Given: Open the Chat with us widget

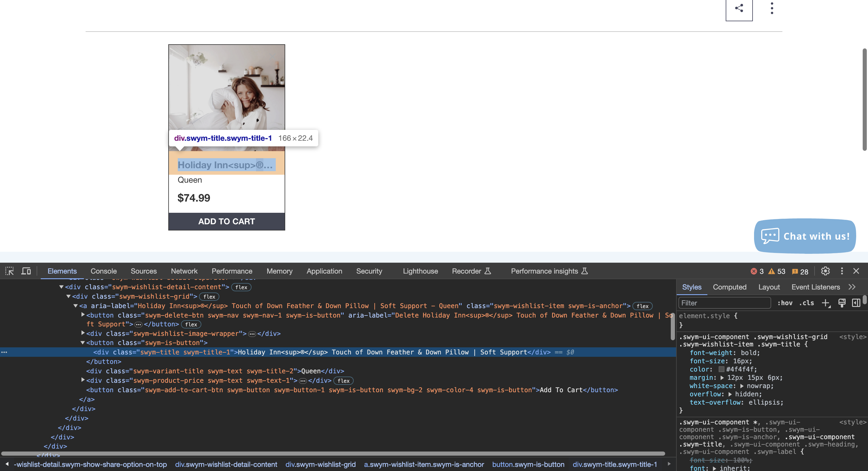Looking at the screenshot, I should tap(805, 236).
